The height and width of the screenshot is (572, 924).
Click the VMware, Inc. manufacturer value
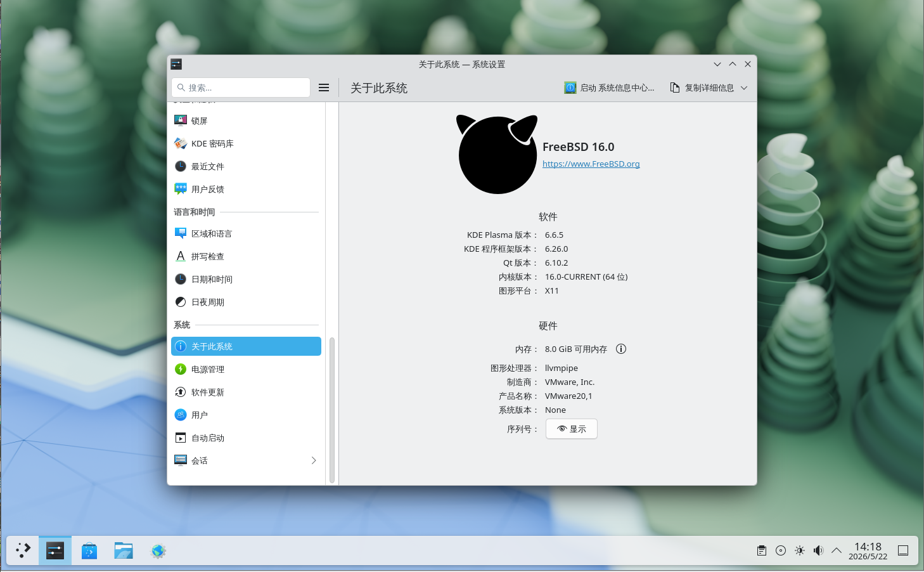click(570, 382)
